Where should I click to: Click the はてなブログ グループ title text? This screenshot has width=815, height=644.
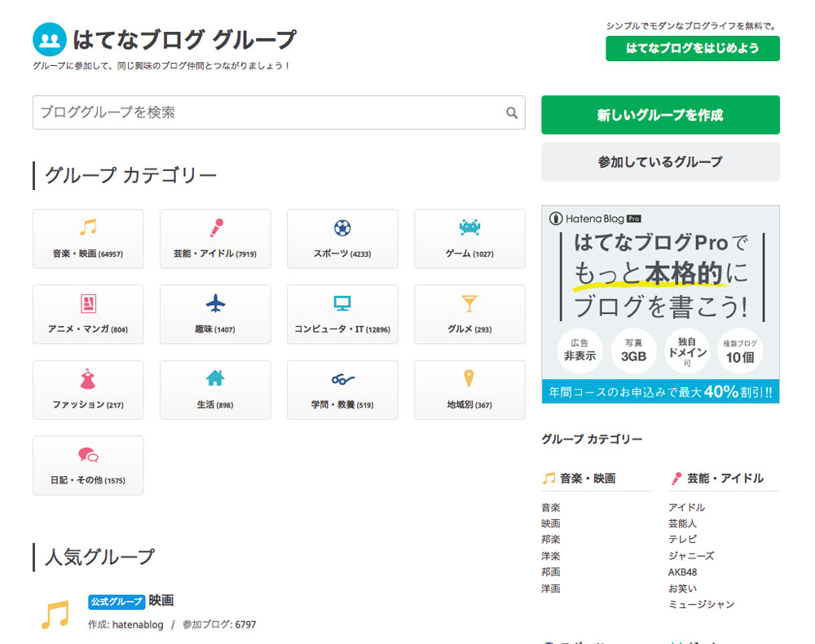click(x=184, y=39)
